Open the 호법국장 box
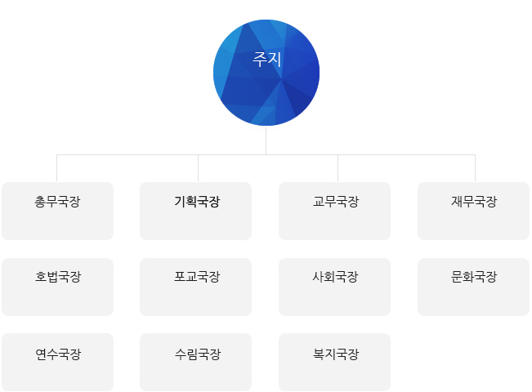 [x=57, y=287]
